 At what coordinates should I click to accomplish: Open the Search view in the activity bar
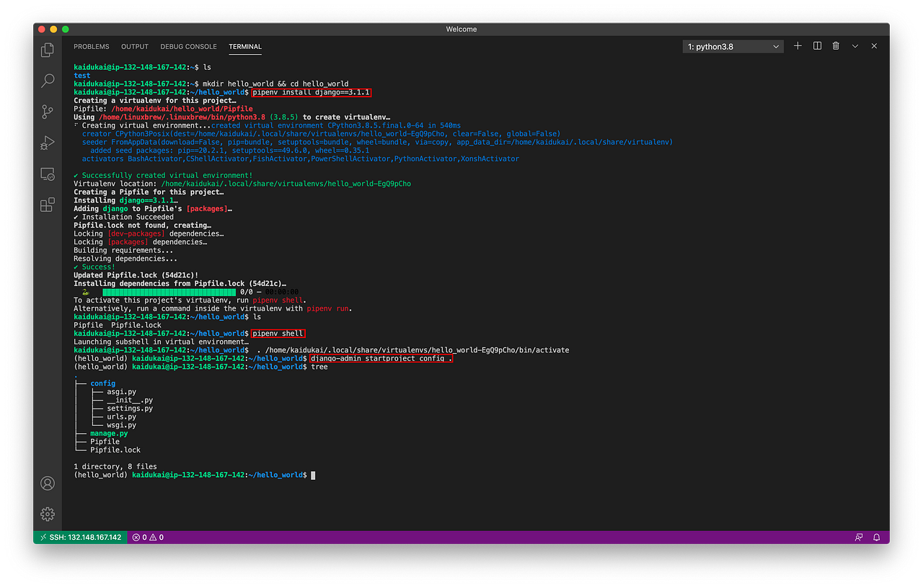[48, 81]
